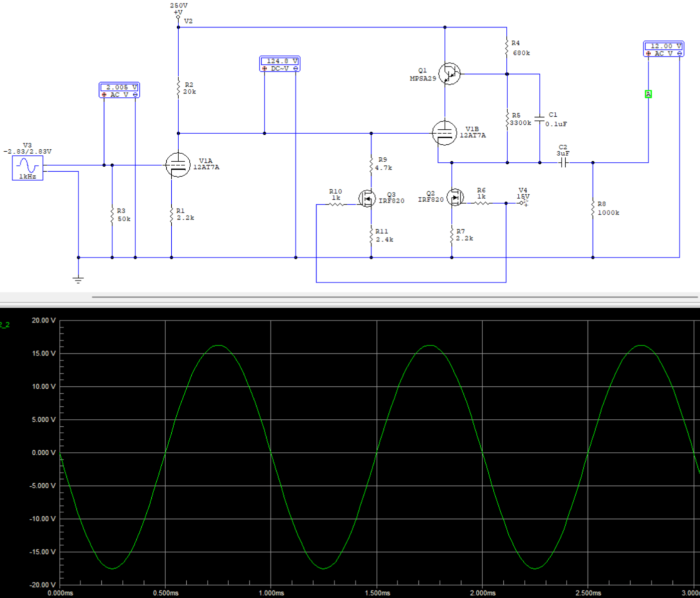Screen dimensions: 700x598
Task: Click the horizontal scrollbar below the schematic
Action: coord(394,297)
